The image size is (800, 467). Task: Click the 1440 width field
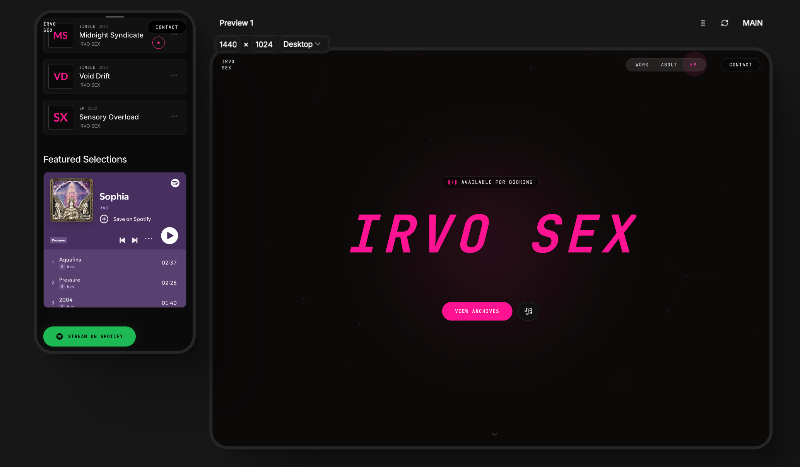[x=228, y=44]
